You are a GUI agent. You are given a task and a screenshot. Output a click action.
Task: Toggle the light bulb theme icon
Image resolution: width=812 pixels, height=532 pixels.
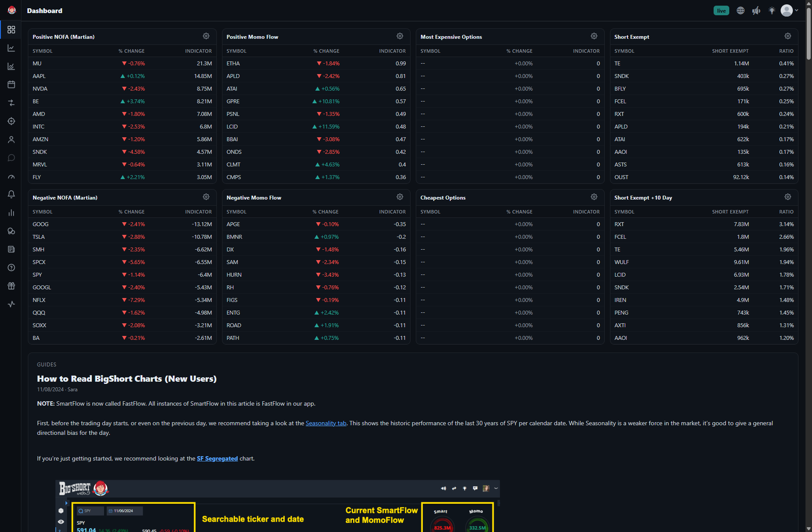[x=772, y=10]
